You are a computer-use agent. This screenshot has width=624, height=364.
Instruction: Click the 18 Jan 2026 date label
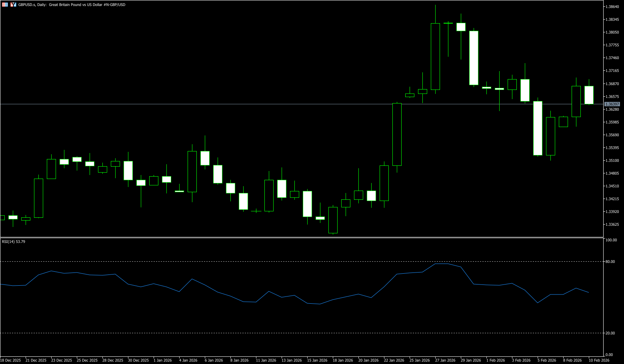[x=343, y=360]
